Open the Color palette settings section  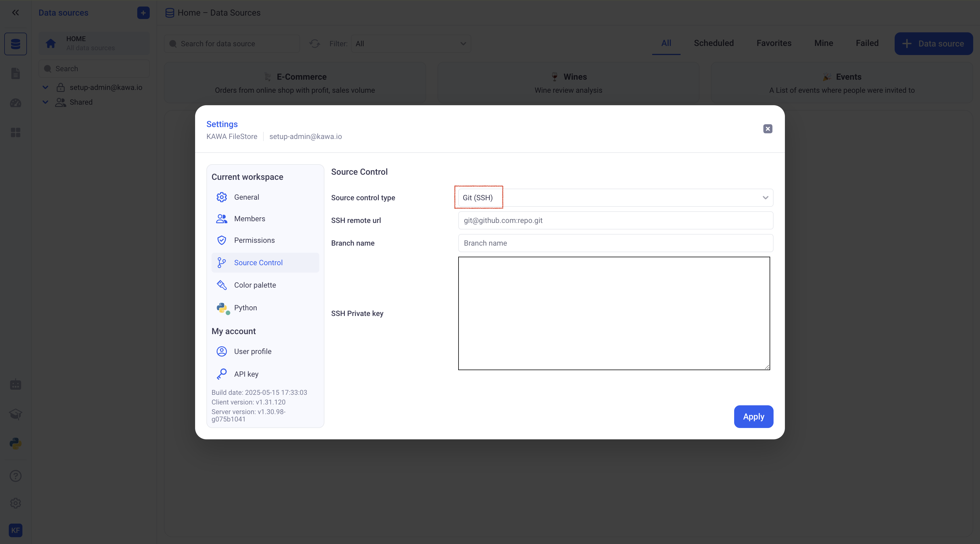[255, 285]
